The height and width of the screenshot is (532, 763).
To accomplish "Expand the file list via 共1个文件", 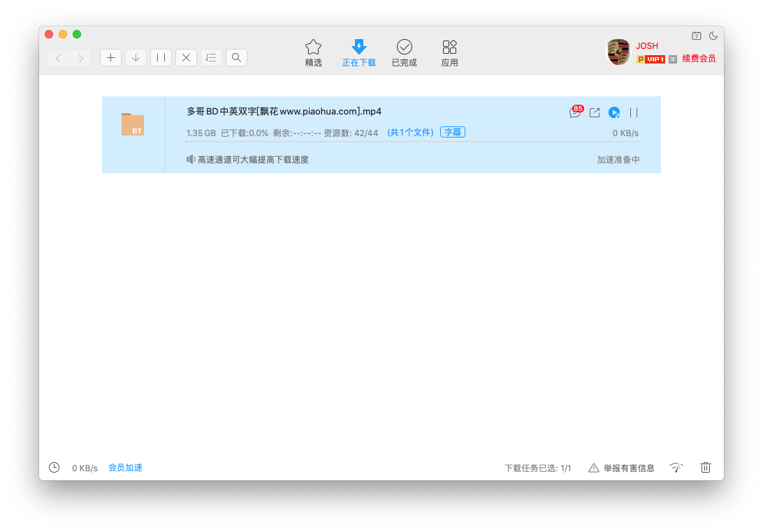I will (x=410, y=132).
